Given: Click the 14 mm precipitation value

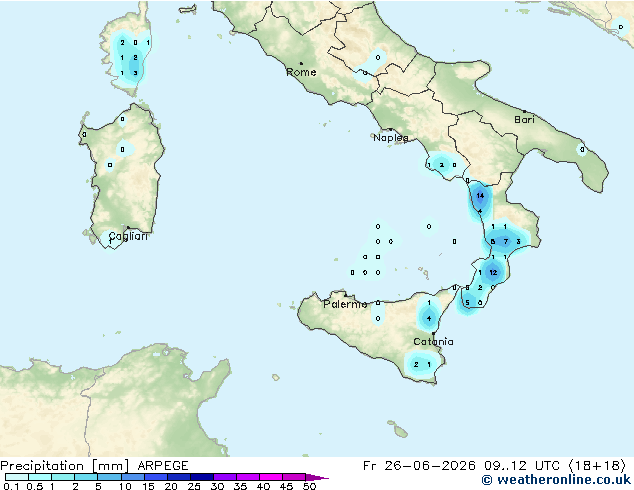Looking at the screenshot, I should pos(480,196).
